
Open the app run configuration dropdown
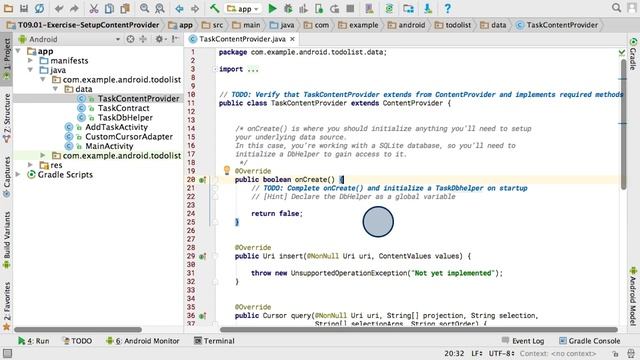243,9
